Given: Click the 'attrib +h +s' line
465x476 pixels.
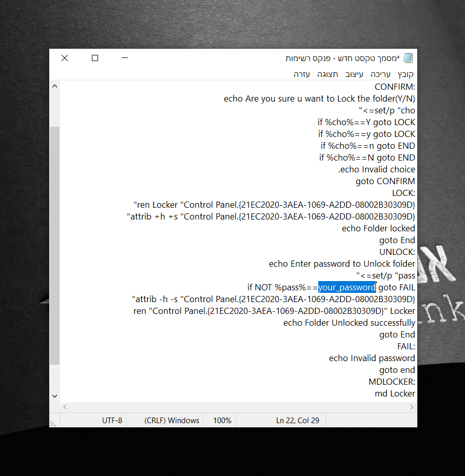Looking at the screenshot, I should pyautogui.click(x=271, y=217).
